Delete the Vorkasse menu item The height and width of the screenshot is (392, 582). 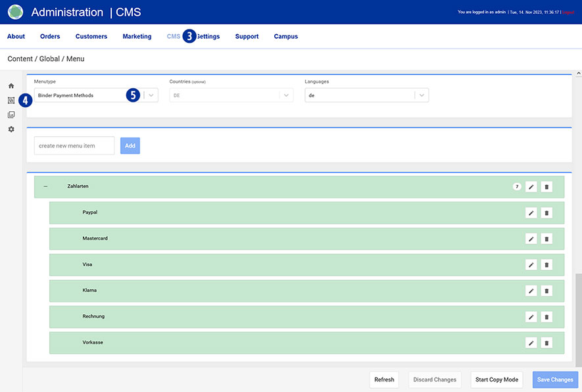coord(546,343)
